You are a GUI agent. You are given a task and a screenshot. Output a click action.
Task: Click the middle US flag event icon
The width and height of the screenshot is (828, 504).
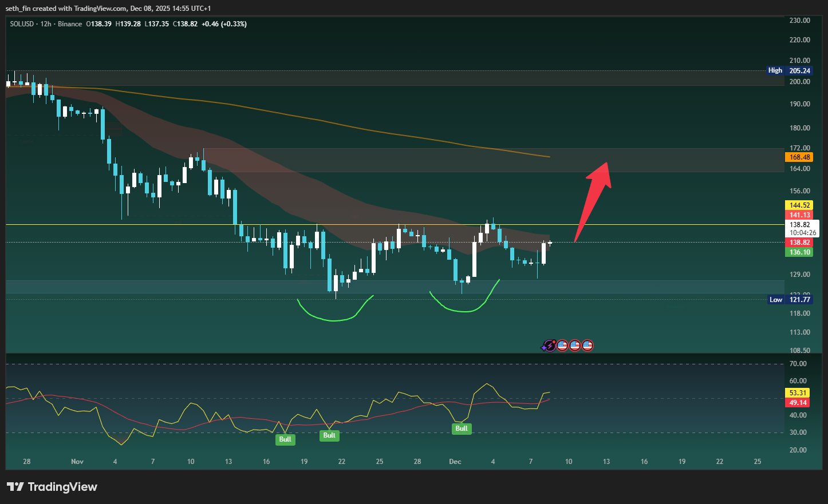[x=575, y=346]
